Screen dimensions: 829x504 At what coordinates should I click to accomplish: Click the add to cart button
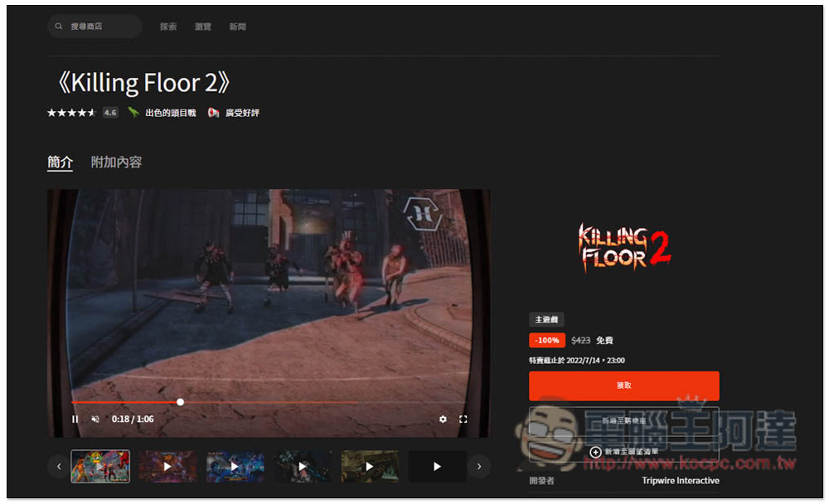coord(624,420)
